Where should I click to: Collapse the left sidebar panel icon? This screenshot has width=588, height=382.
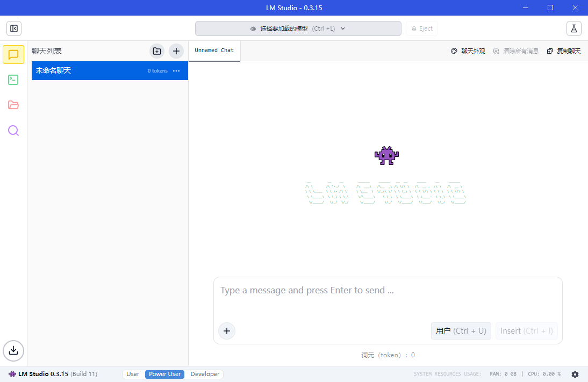(14, 28)
